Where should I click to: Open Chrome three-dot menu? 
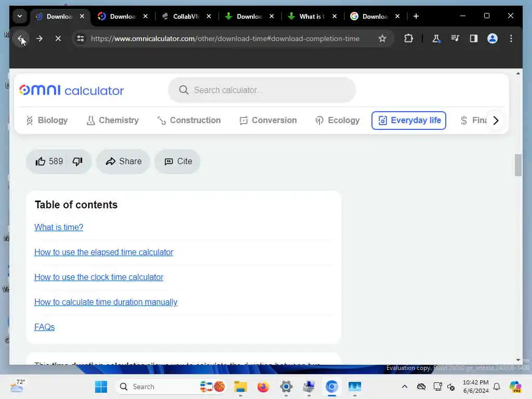coord(511,38)
